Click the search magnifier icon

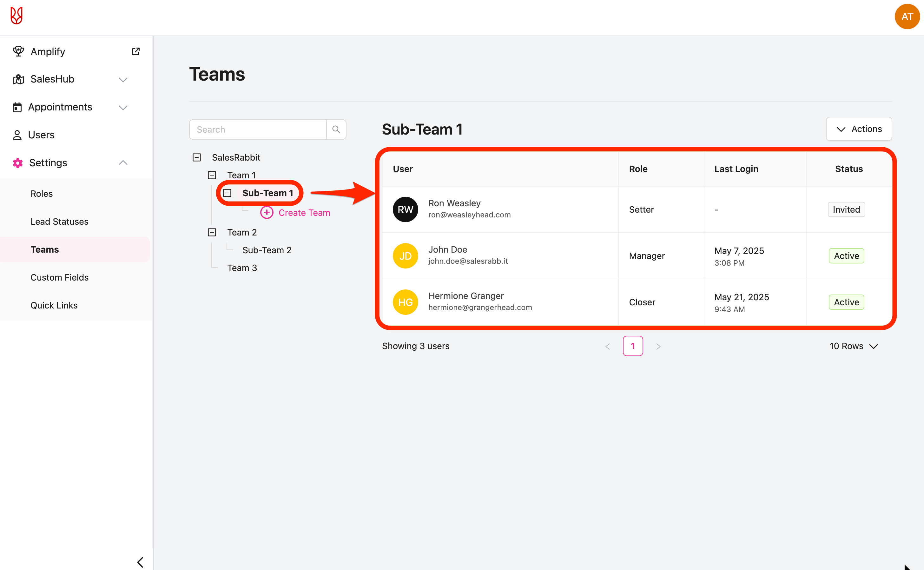click(336, 130)
